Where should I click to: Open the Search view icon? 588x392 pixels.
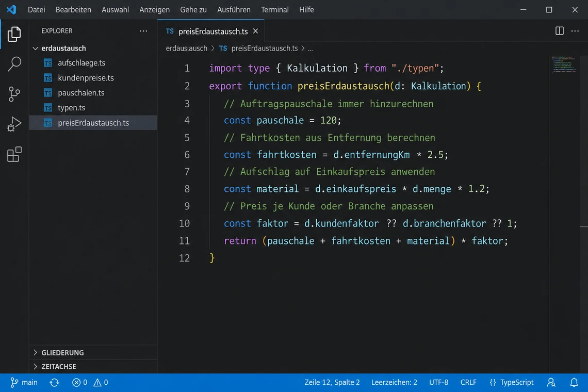click(14, 64)
